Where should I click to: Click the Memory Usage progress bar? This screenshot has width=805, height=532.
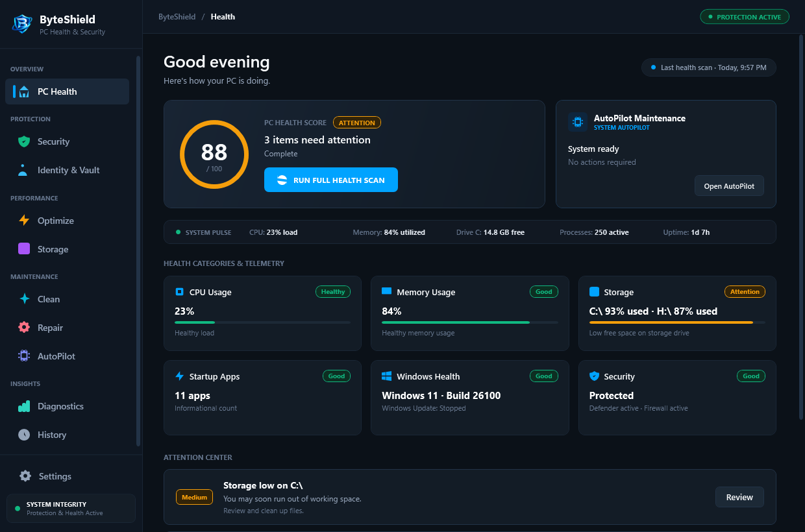pyautogui.click(x=470, y=322)
